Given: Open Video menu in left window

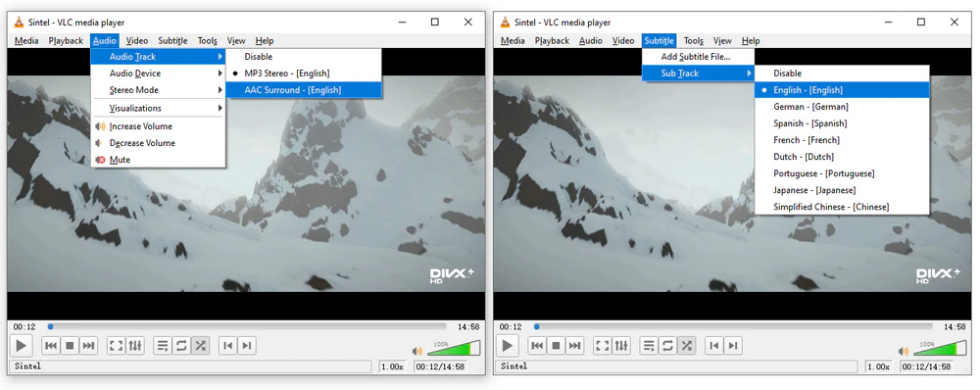Looking at the screenshot, I should [137, 40].
